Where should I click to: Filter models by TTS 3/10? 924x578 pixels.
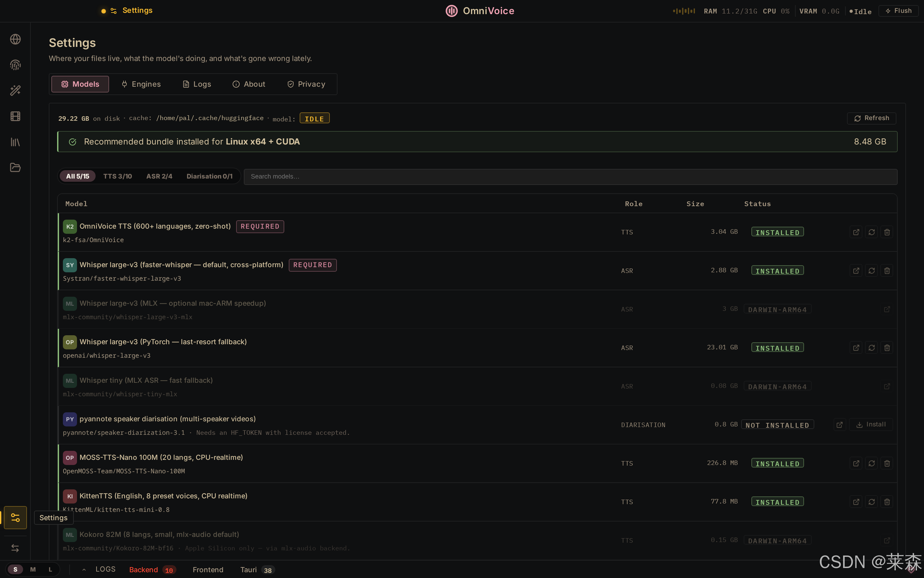point(118,176)
